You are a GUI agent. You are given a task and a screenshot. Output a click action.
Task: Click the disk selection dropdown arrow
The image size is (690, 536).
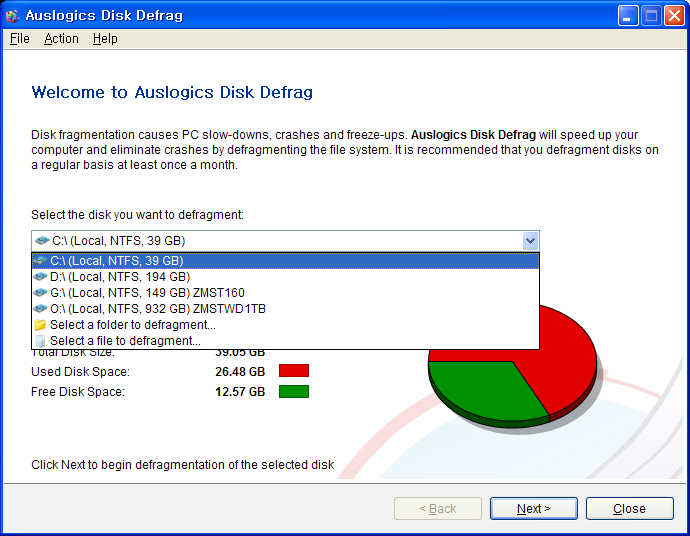pyautogui.click(x=530, y=241)
